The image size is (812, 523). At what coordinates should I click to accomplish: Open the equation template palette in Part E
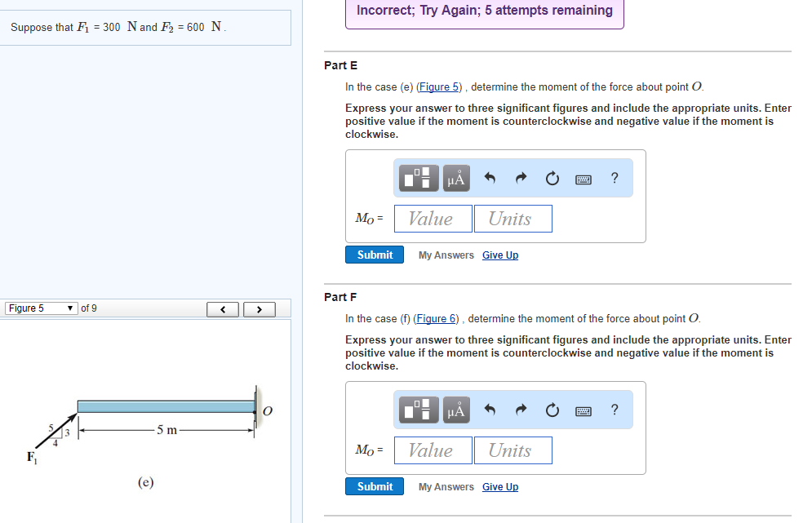click(x=418, y=178)
